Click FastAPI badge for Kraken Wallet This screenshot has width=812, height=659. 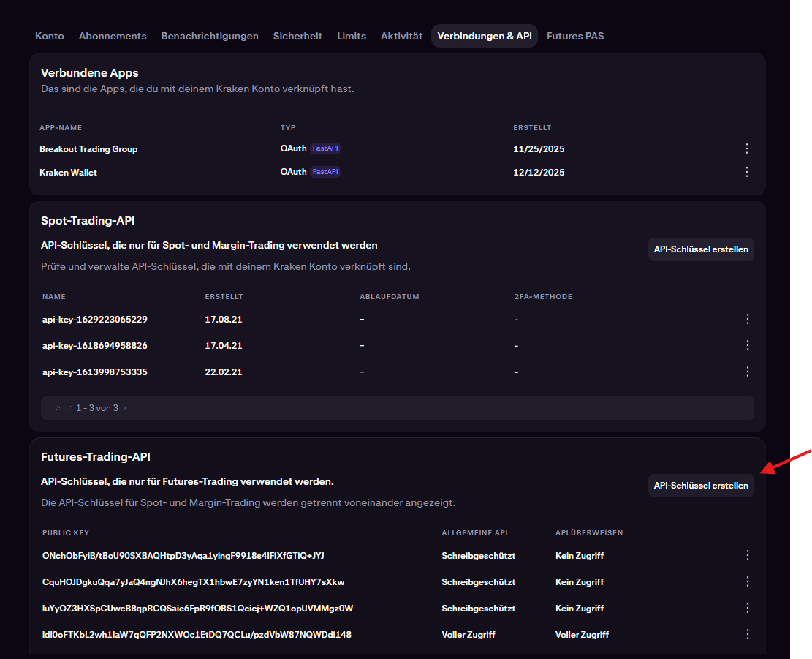coord(325,172)
